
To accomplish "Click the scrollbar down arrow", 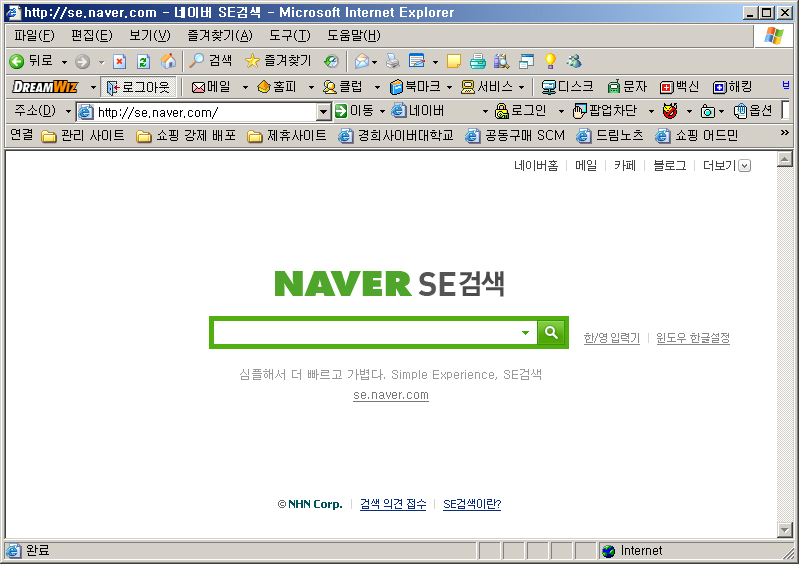I will coord(785,529).
